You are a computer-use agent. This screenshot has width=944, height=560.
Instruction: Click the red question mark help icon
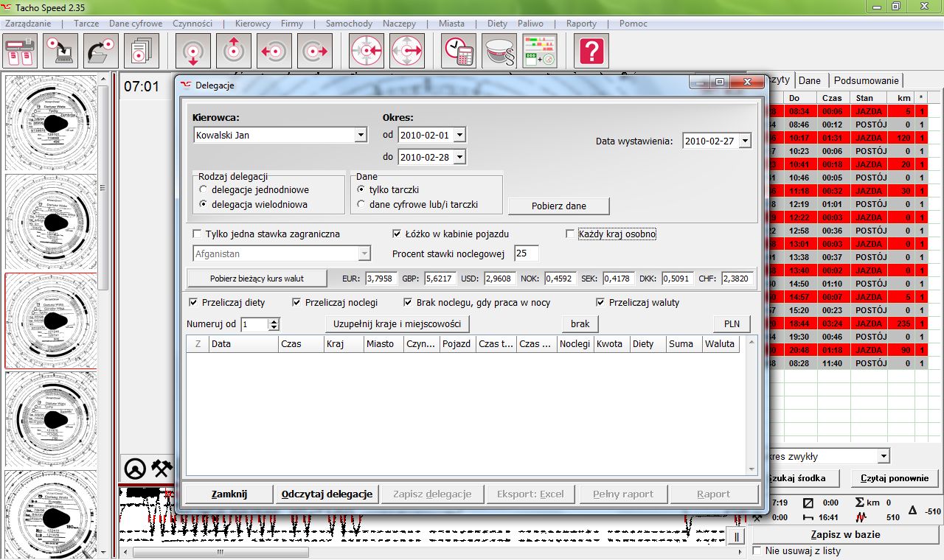(593, 52)
